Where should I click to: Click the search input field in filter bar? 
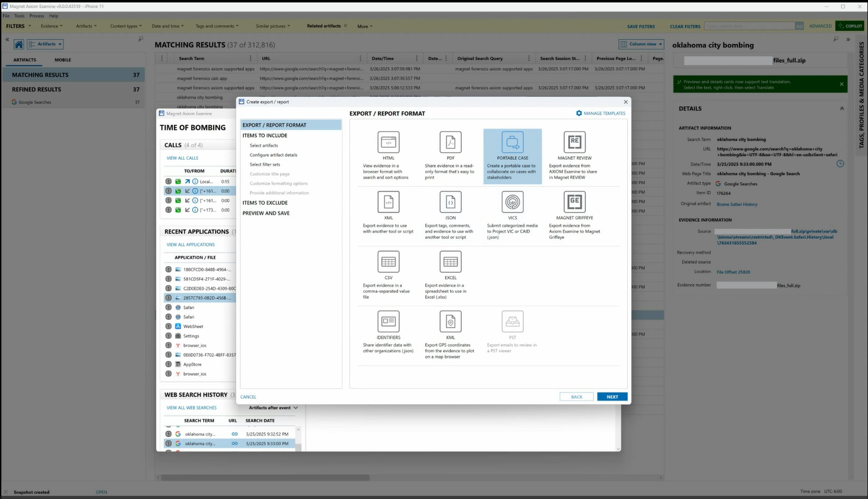(749, 26)
